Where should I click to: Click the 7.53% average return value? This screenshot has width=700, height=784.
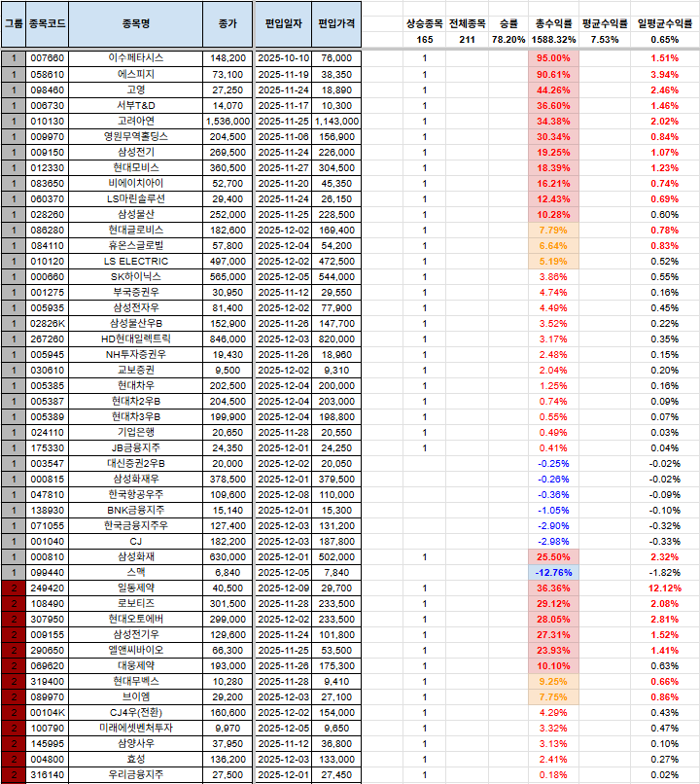tap(605, 40)
